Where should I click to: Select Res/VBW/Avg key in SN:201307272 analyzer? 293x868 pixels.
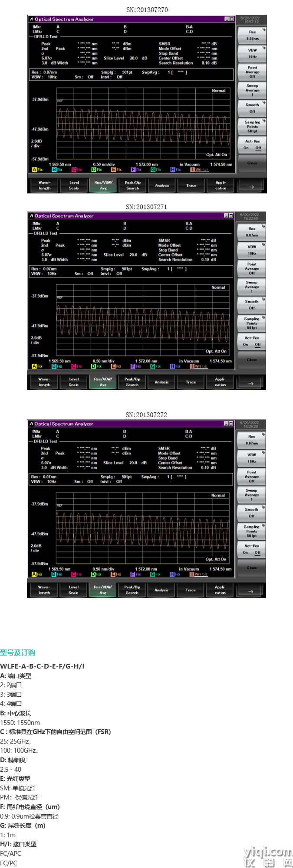[103, 591]
